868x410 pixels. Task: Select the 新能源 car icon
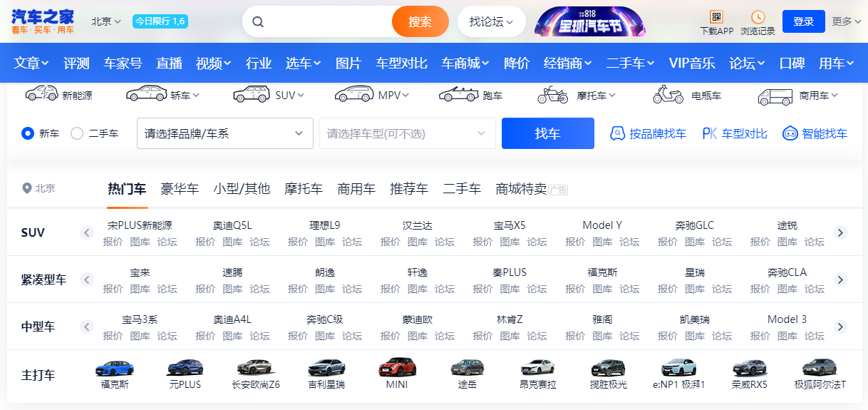tap(41, 93)
